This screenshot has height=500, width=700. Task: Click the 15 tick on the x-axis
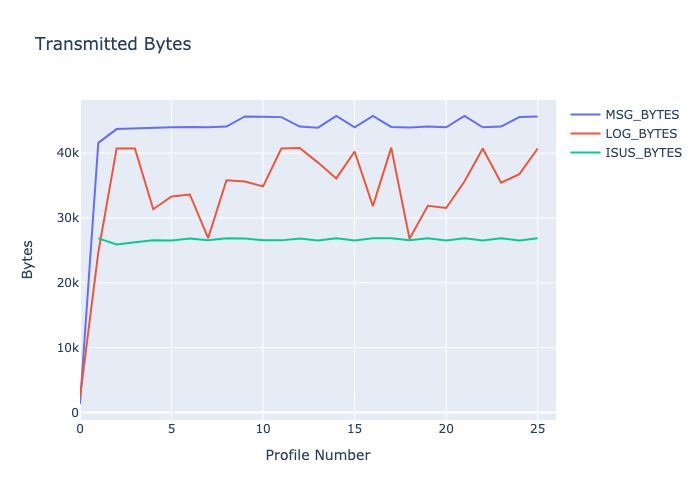pos(354,429)
